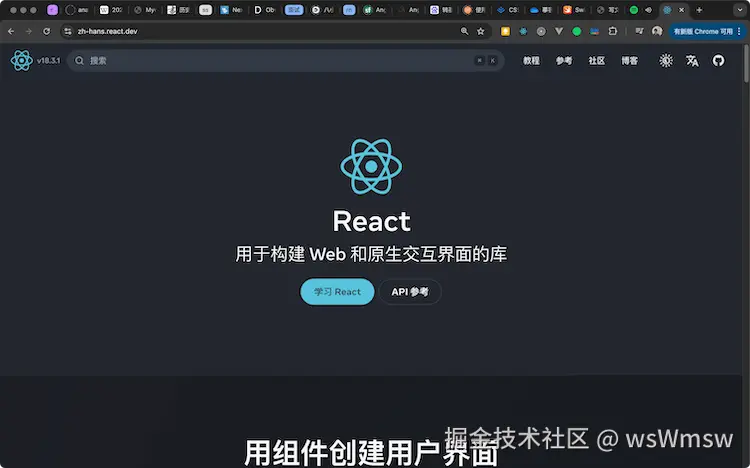
Task: Go forward with the browser forward arrow
Action: pos(29,31)
